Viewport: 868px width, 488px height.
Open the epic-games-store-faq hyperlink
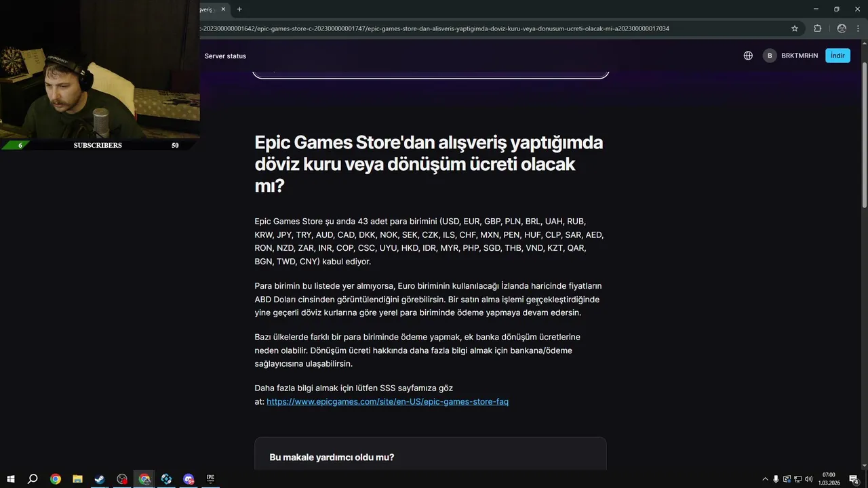(387, 401)
